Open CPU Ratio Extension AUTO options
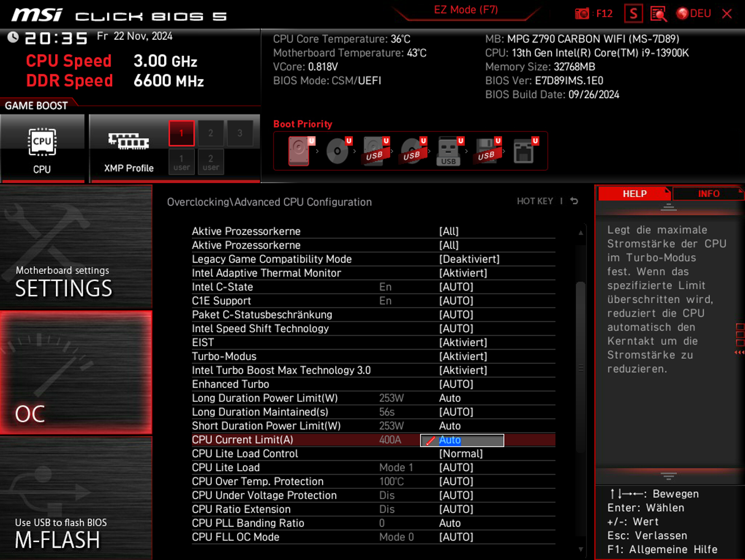745x560 pixels. tap(456, 509)
